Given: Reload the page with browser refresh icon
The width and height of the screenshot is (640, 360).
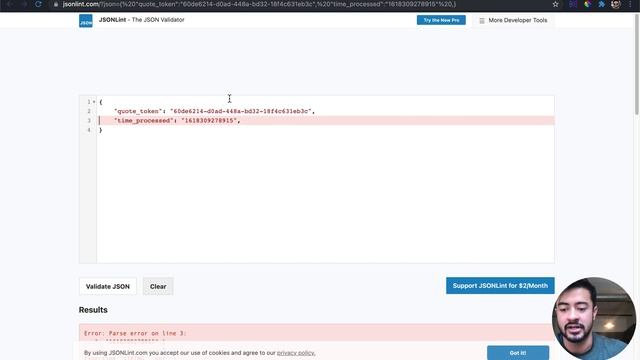Looking at the screenshot, I should tap(38, 4).
